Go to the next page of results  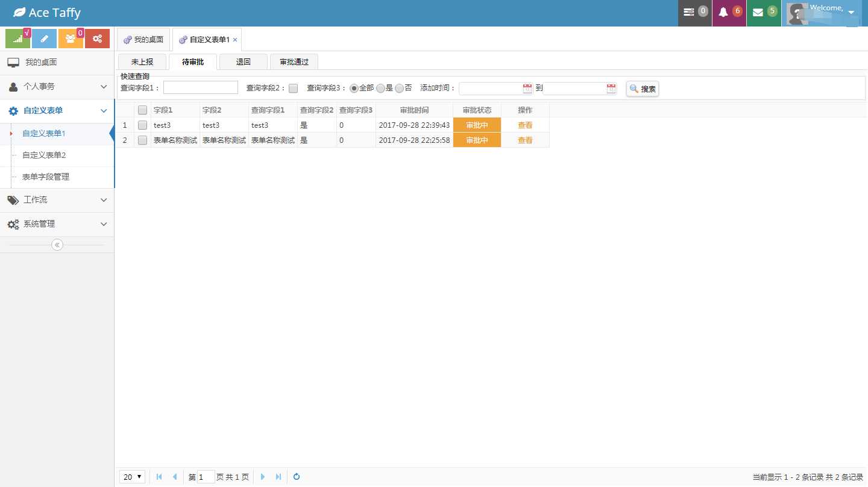(x=263, y=477)
